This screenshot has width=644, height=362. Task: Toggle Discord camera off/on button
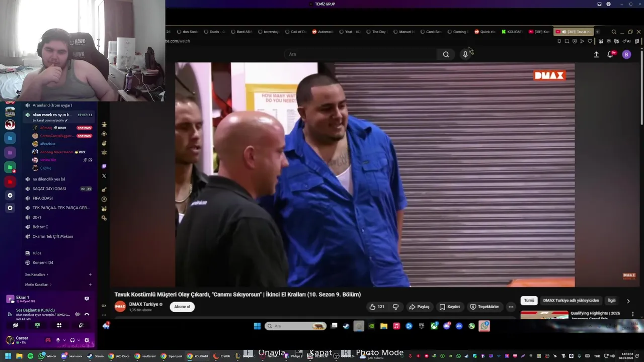15,325
